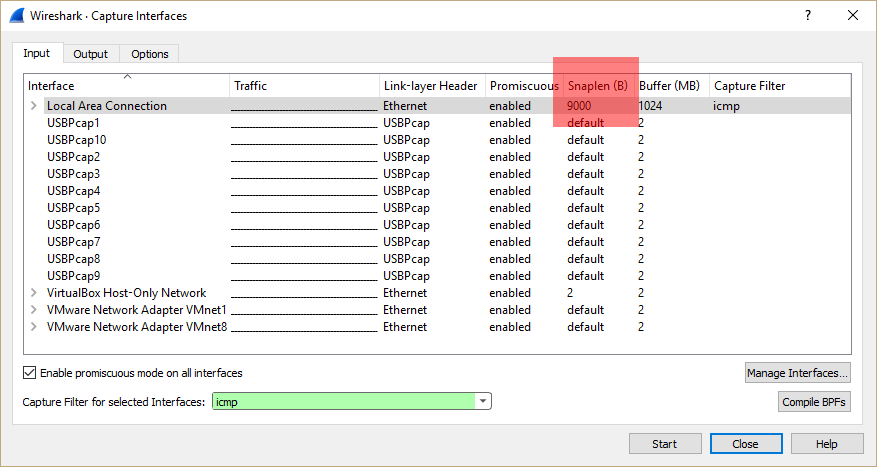The width and height of the screenshot is (877, 467).
Task: Select the USBPcap2 interface
Action: [73, 157]
